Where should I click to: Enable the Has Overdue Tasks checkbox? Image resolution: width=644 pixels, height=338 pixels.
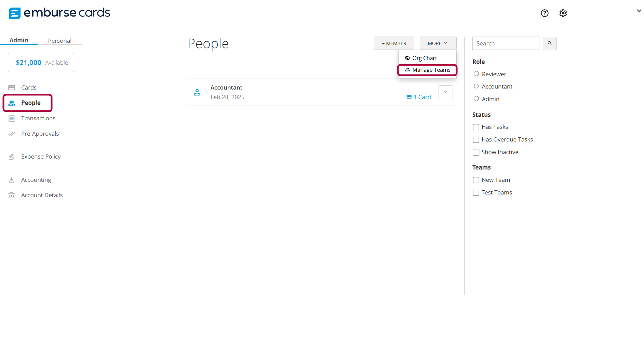[476, 140]
